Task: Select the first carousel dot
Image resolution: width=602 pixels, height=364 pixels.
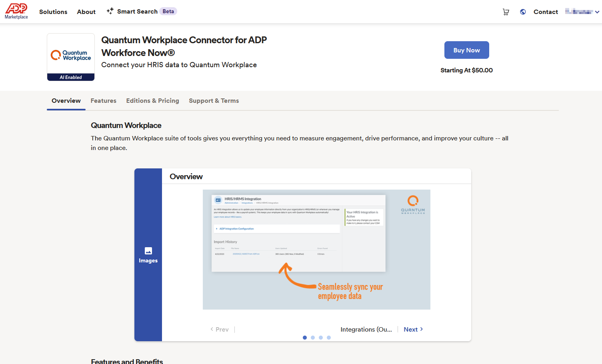Action: (x=305, y=338)
